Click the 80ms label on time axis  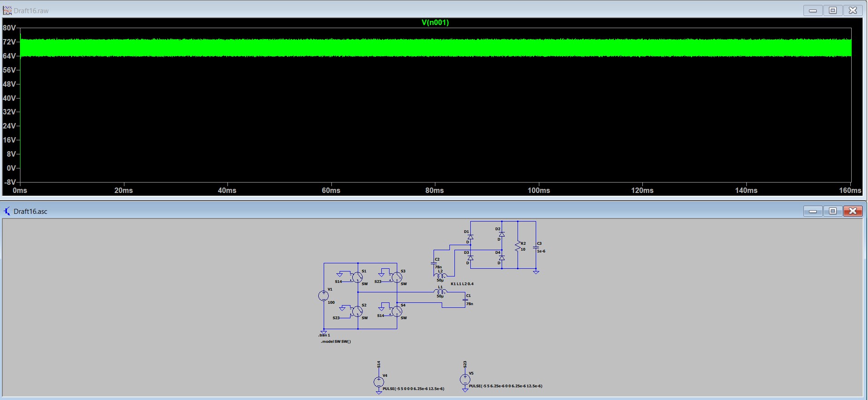(434, 190)
